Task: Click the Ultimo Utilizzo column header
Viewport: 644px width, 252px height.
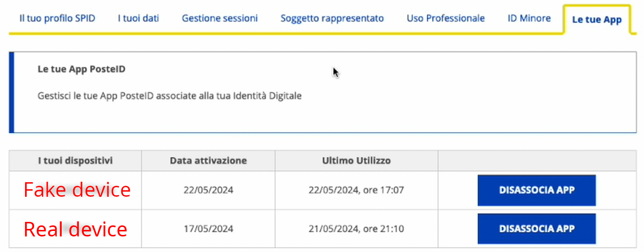Action: [x=356, y=161]
